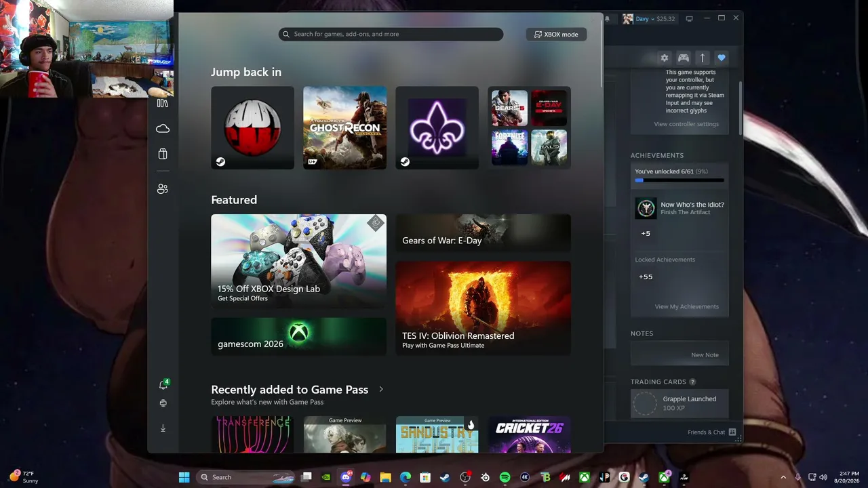Launch Ghost Recon Wildlands tile
868x488 pixels.
(x=344, y=127)
